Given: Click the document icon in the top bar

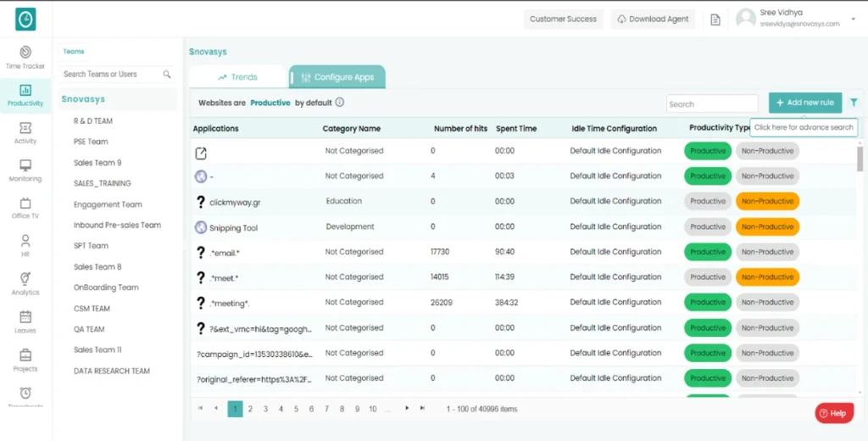Looking at the screenshot, I should click(715, 20).
